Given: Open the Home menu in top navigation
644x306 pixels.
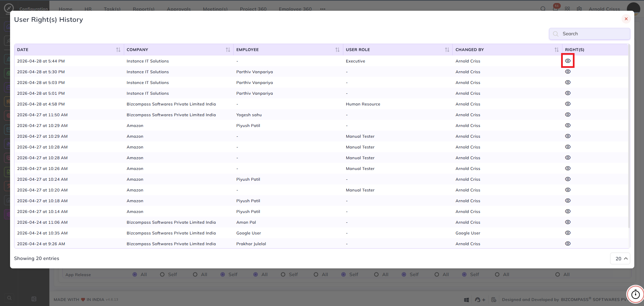Looking at the screenshot, I should [65, 9].
